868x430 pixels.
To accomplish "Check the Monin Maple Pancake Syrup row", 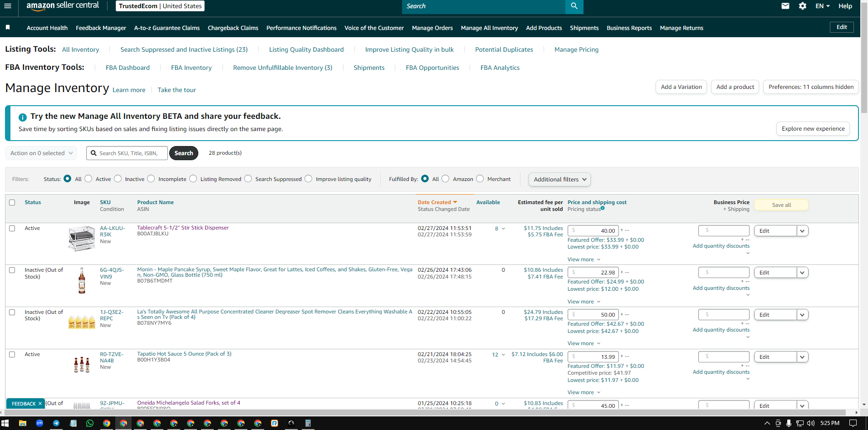I will tap(12, 270).
